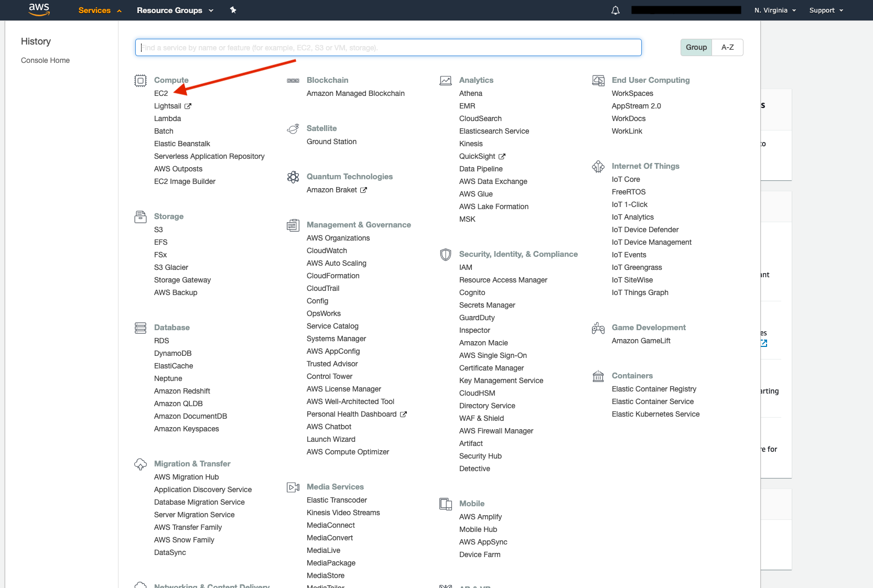Click the End User Computing icon
The width and height of the screenshot is (873, 588).
(598, 81)
